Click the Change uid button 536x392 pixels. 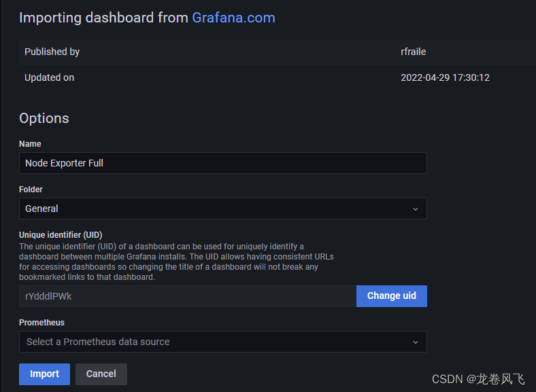click(x=392, y=296)
